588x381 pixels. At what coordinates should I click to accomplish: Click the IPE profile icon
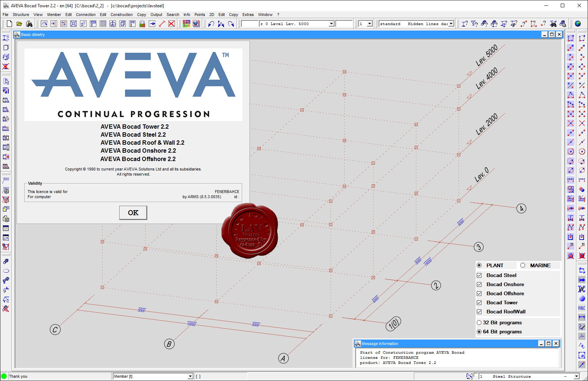click(132, 24)
